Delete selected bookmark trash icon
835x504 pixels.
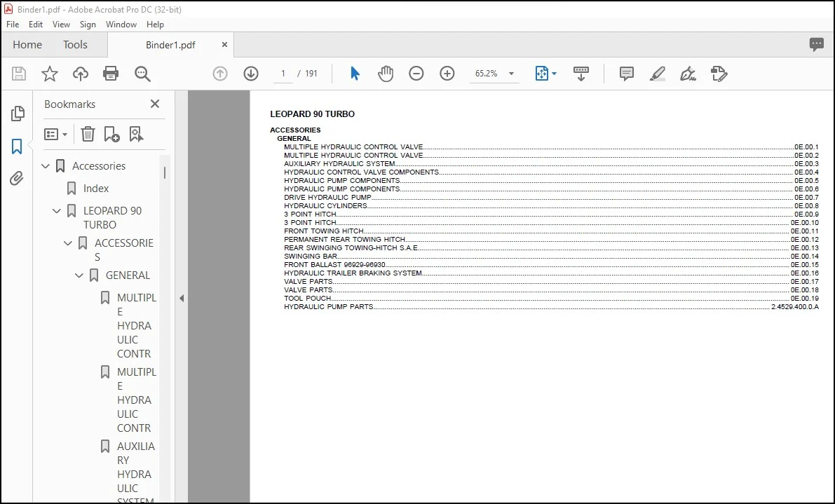88,134
